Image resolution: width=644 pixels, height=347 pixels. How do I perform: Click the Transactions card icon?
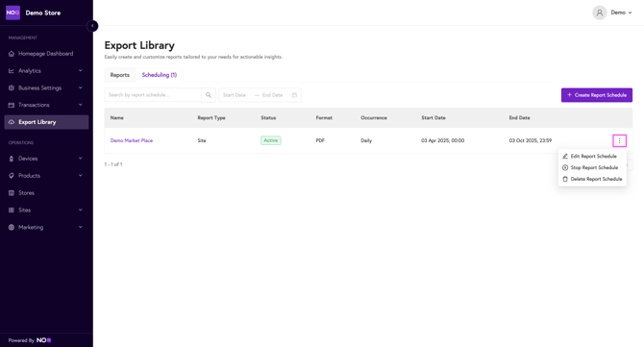coord(12,105)
